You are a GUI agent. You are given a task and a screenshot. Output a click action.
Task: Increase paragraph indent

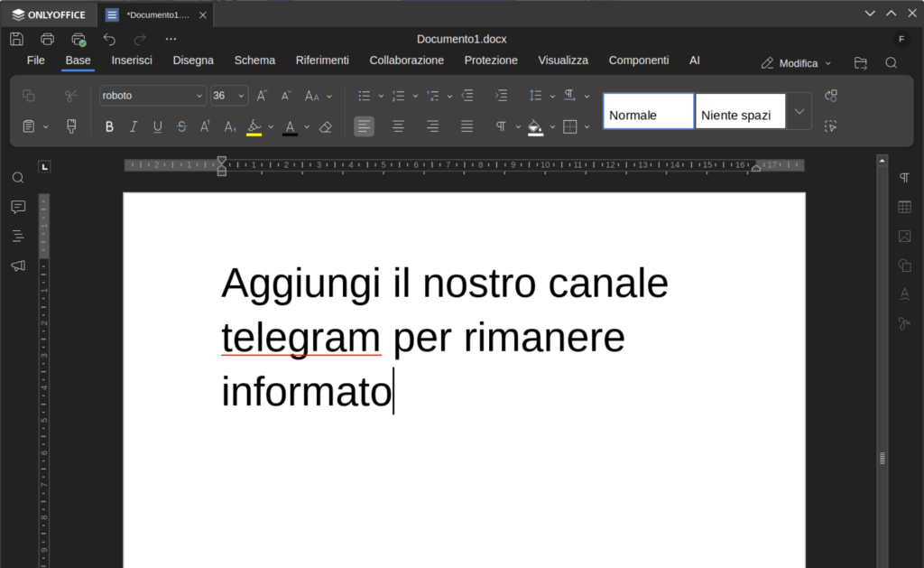[501, 96]
